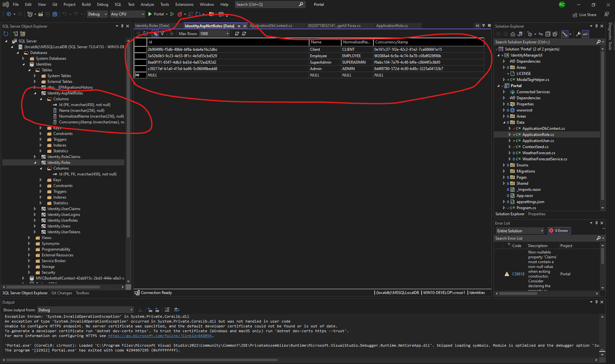
Task: Click the Live Share button
Action: (x=584, y=15)
